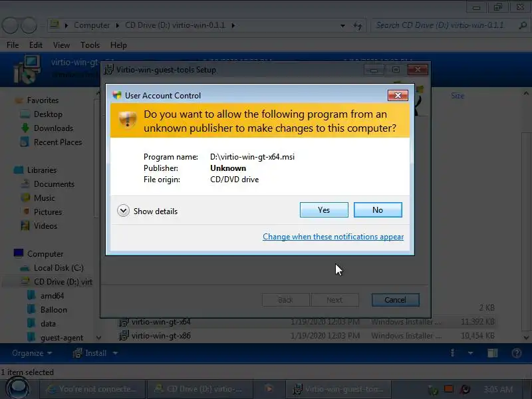Open the Virtio-win-guest-tools taskbar item
532x399 pixels.
tap(338, 389)
